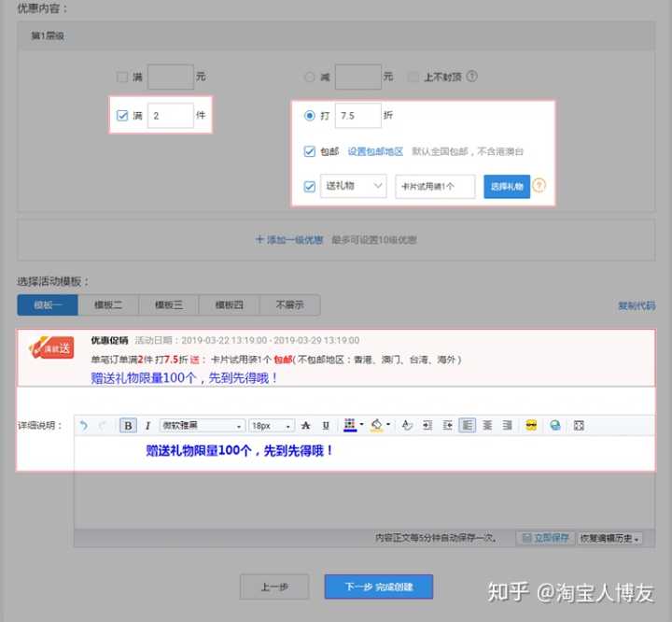Screen dimensions: 672x622
Task: Center-align text in the editor
Action: (x=487, y=426)
